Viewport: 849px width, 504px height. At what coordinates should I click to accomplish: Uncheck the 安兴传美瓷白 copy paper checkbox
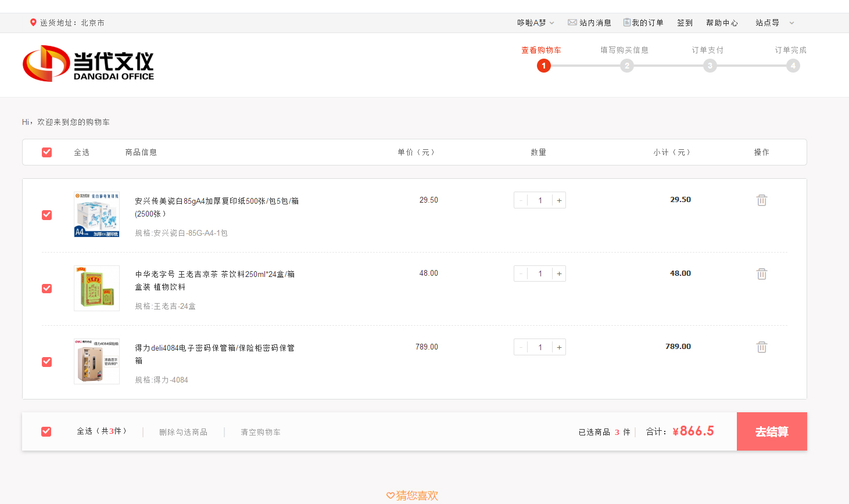[47, 215]
